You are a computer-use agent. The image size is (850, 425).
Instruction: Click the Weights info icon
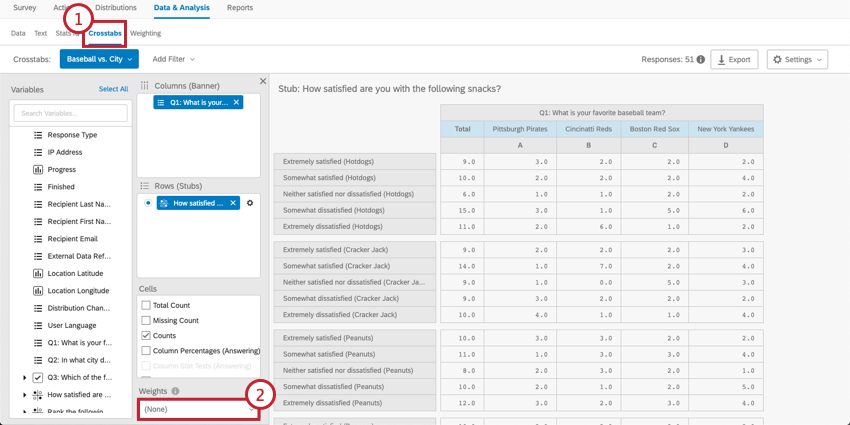pos(175,391)
